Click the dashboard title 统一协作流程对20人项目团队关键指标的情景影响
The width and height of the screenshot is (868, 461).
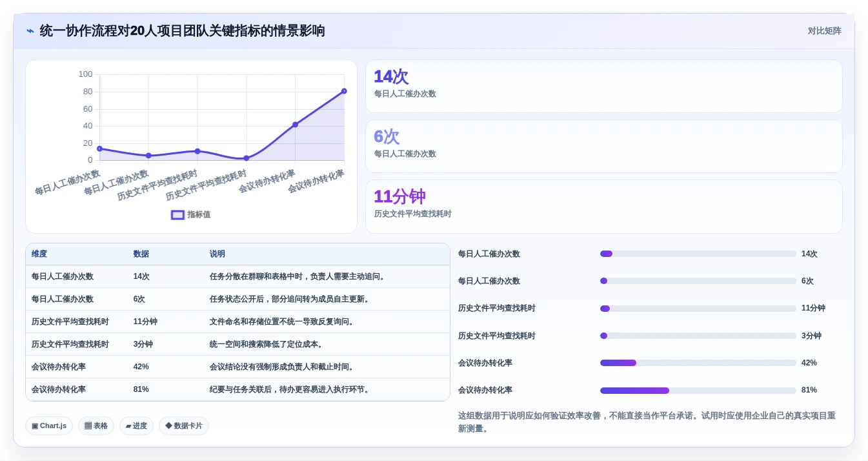tap(183, 31)
